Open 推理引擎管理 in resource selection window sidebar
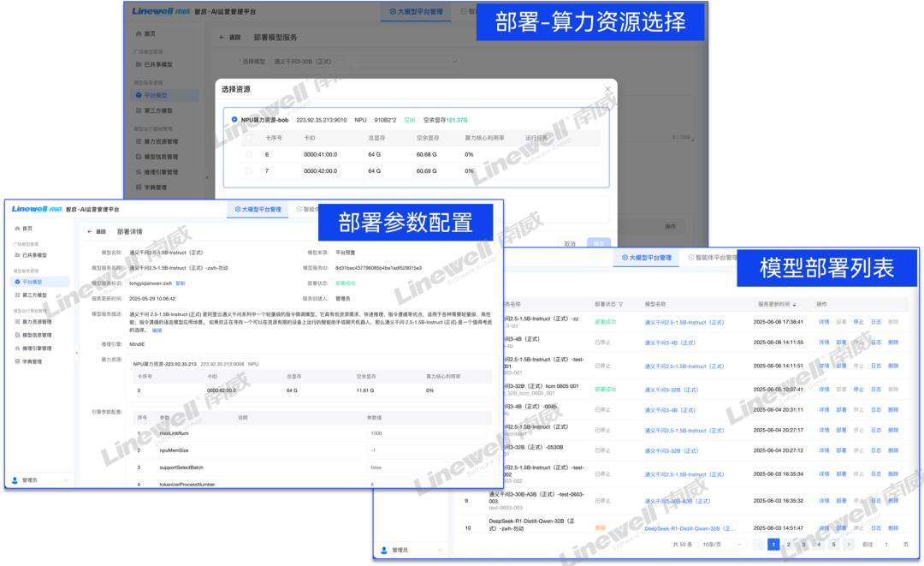The image size is (924, 566). [161, 172]
